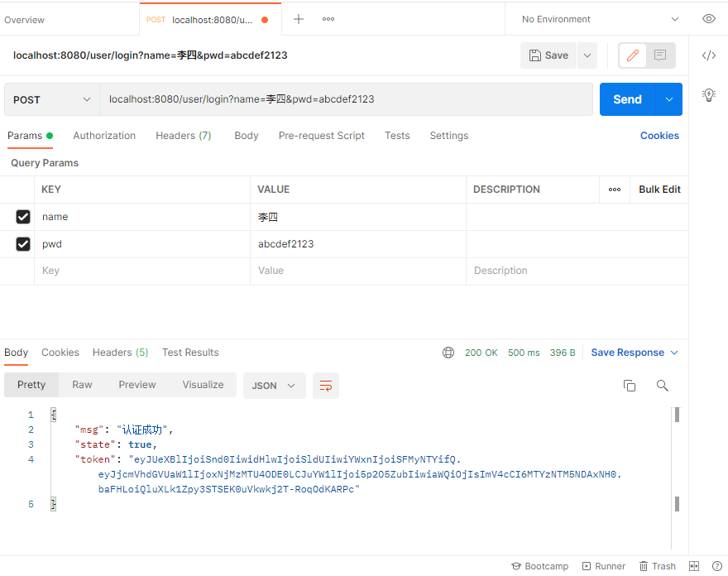The width and height of the screenshot is (728, 576).
Task: Select the Pretty response view
Action: point(31,385)
